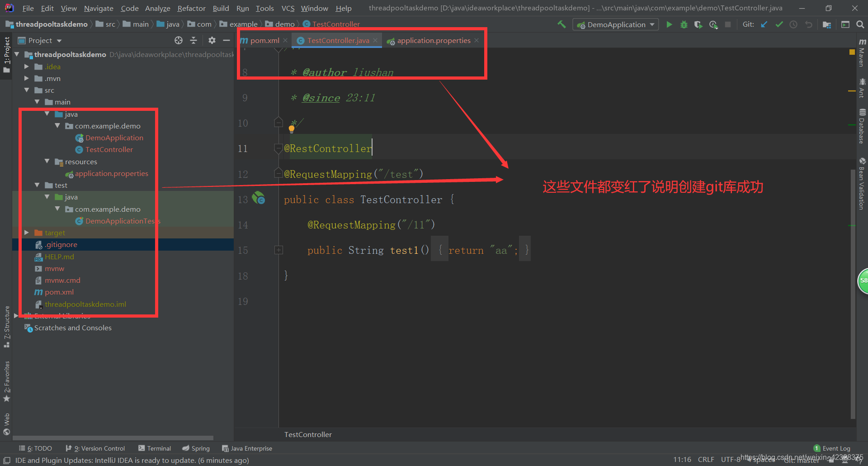Toggle the 1: Project tool window
The height and width of the screenshot is (466, 868).
pyautogui.click(x=6, y=55)
